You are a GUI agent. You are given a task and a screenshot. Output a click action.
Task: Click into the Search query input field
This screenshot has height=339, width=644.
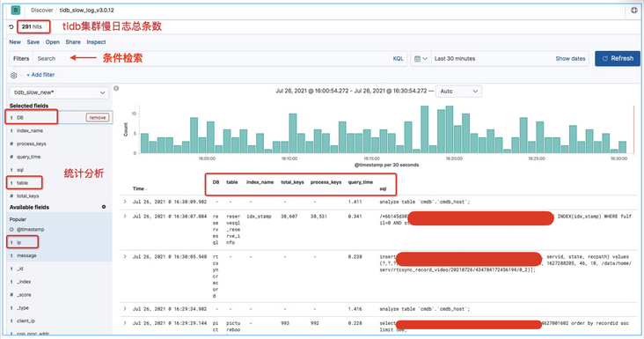(211, 59)
